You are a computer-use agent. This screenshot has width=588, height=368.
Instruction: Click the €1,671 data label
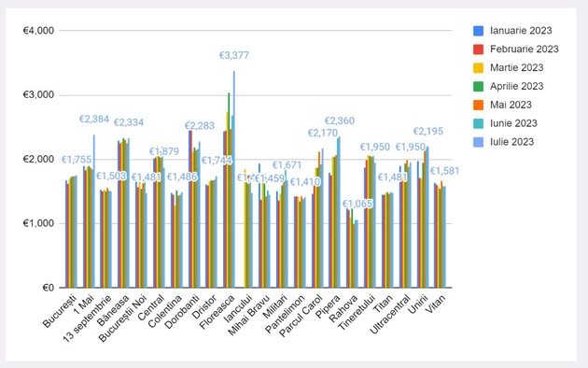(287, 165)
